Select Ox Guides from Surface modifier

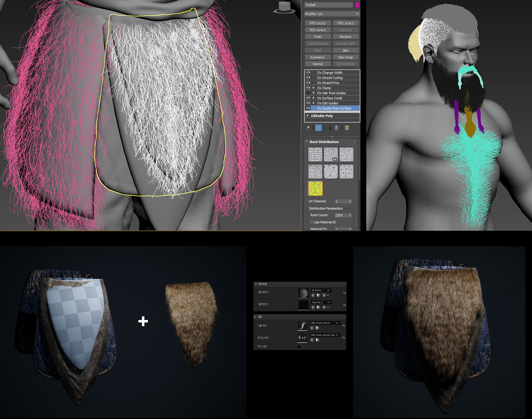[x=334, y=108]
